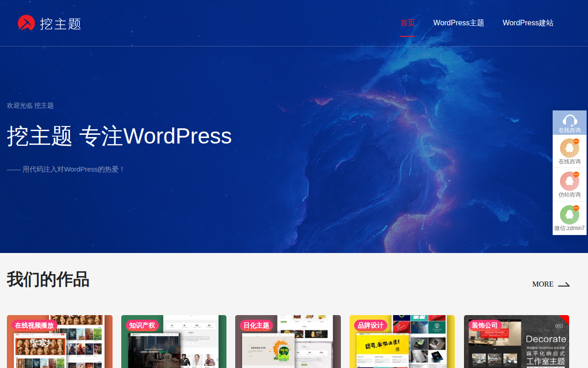Click the 我们的作品 heading
This screenshot has height=368, width=588.
pos(48,280)
